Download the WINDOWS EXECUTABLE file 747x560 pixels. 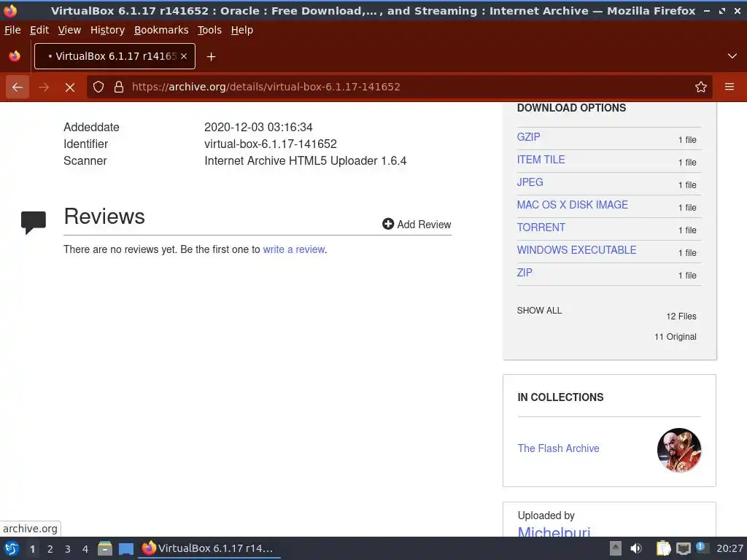pos(576,250)
